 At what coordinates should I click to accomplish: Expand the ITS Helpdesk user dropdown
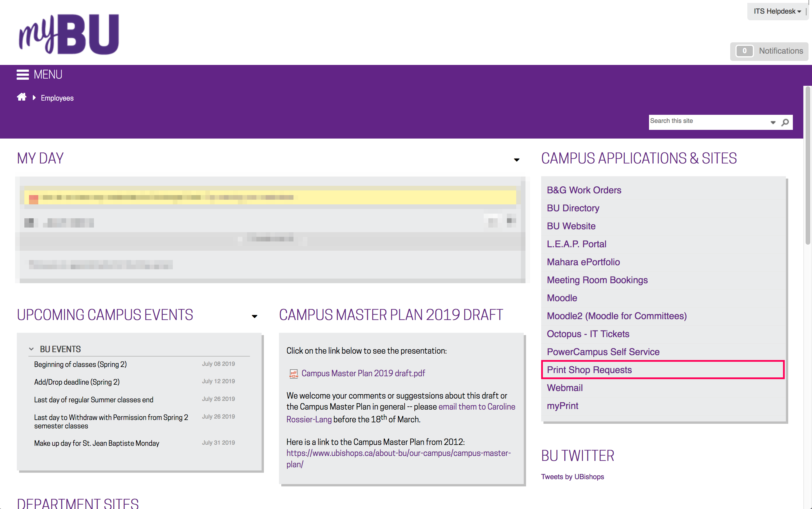(777, 11)
